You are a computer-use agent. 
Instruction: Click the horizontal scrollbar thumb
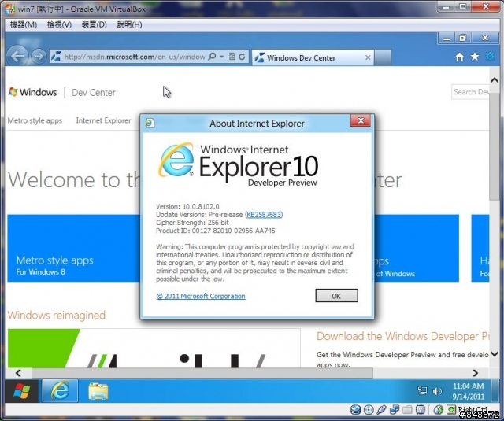pyautogui.click(x=202, y=373)
